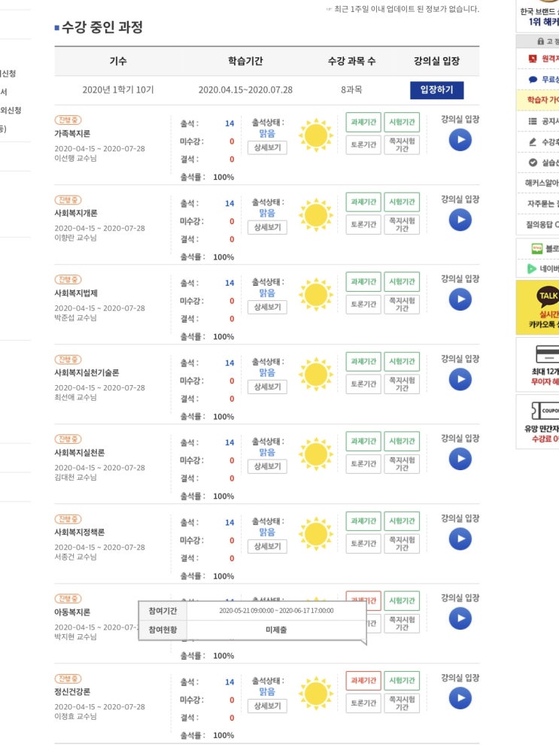Play the 사회복지개론 classroom entry

pos(460,220)
